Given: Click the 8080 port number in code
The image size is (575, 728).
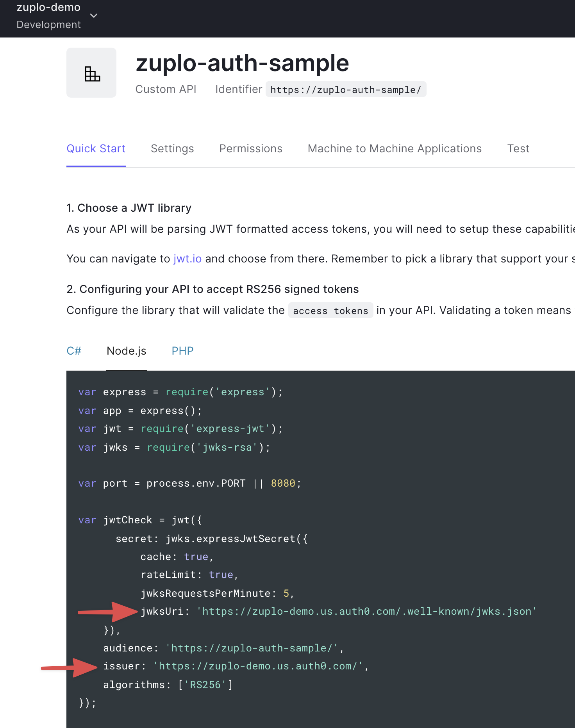Looking at the screenshot, I should point(283,484).
